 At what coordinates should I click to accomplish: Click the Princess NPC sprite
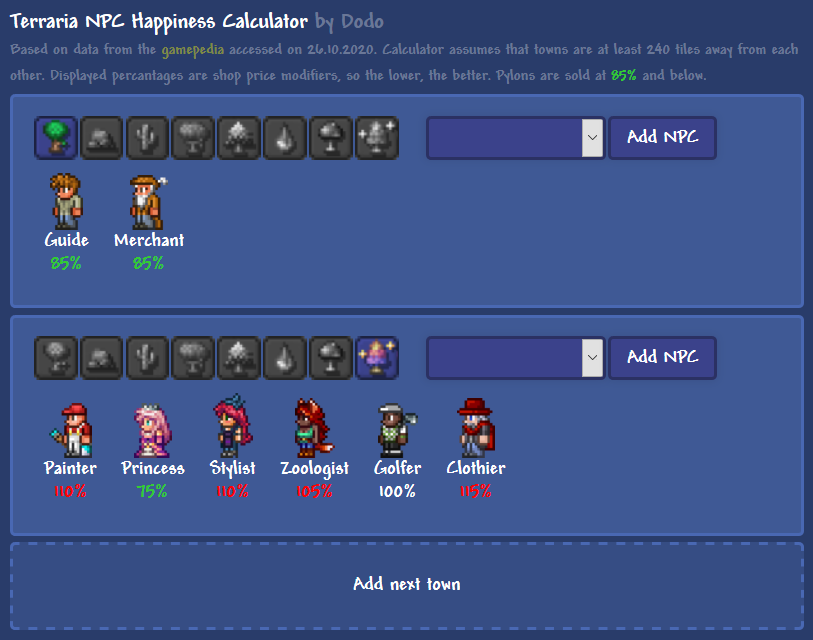pyautogui.click(x=152, y=430)
